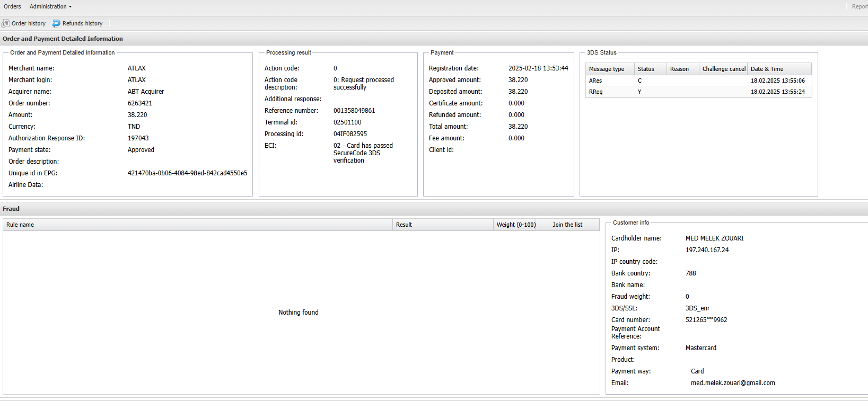Click the Refunds history arrow icon
Image resolution: width=868 pixels, height=401 pixels.
point(56,23)
